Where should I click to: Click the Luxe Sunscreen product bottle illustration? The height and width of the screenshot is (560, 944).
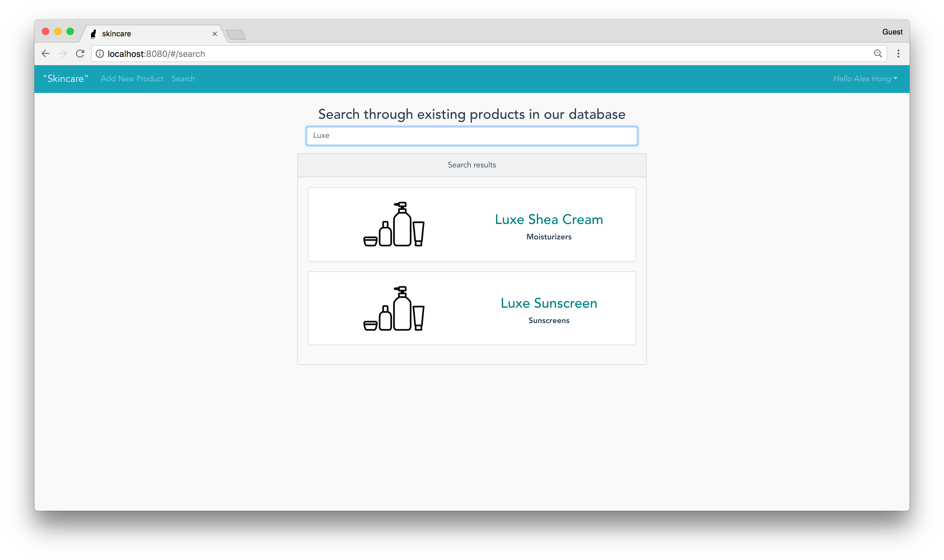[394, 308]
